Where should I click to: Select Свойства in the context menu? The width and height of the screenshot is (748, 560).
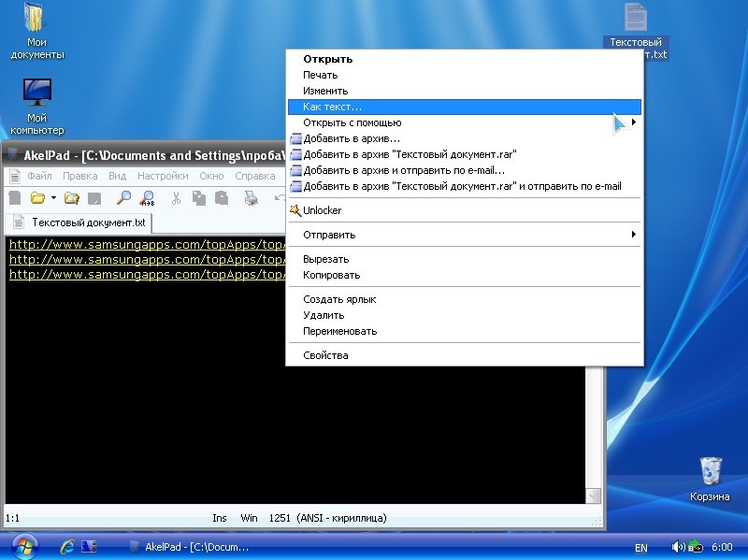(325, 355)
